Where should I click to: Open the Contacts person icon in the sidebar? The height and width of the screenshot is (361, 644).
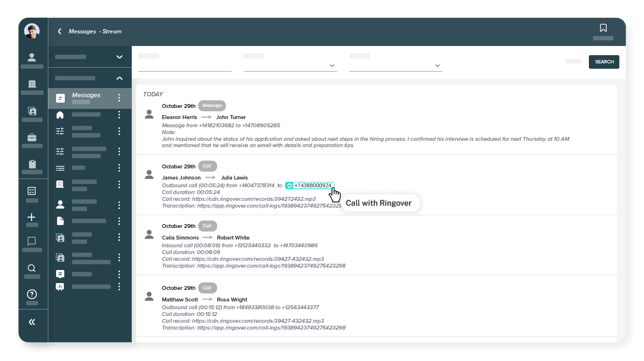[32, 58]
